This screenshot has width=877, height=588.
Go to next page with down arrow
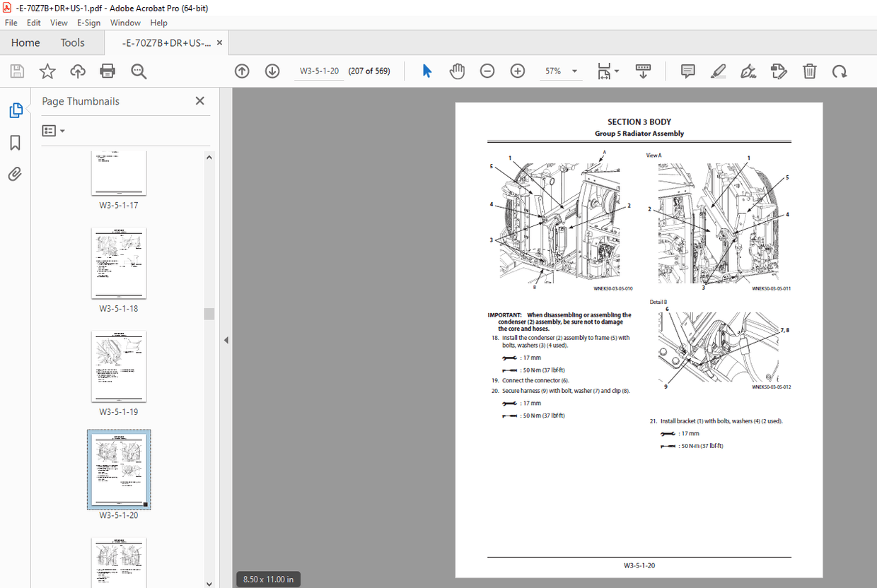(x=272, y=71)
